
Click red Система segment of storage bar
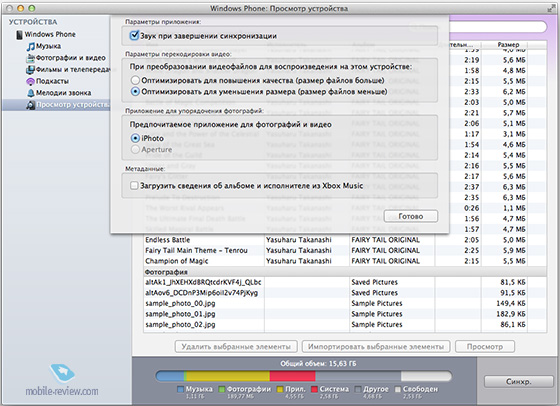click(x=292, y=376)
